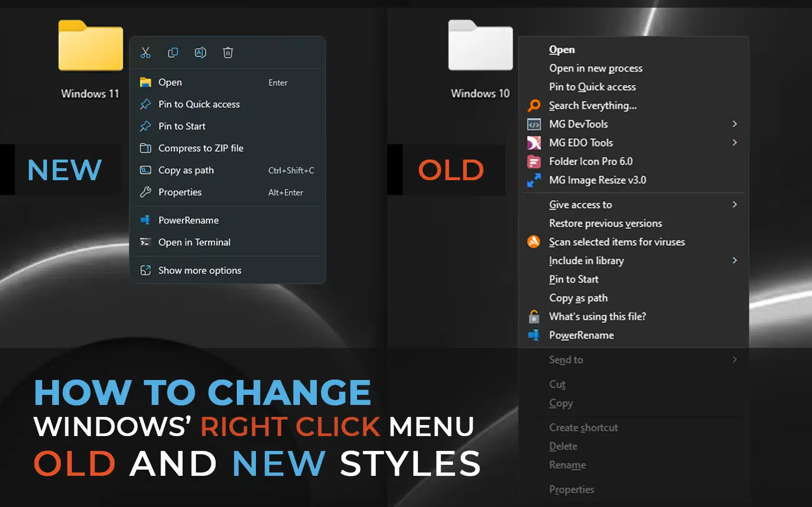Click the Copy icon in new menu toolbar
Image resolution: width=812 pixels, height=507 pixels.
point(173,53)
